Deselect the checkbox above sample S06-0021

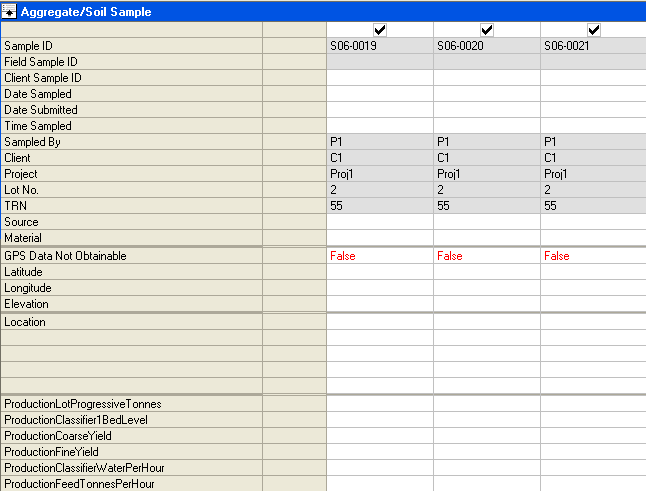(x=594, y=30)
